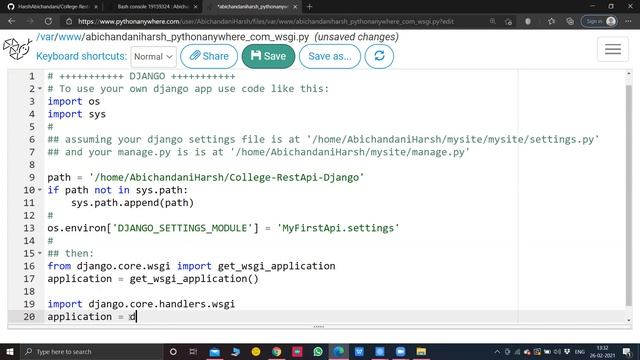The height and width of the screenshot is (360, 640).
Task: Click on get_wsgi_application() in line 17
Action: click(194, 278)
